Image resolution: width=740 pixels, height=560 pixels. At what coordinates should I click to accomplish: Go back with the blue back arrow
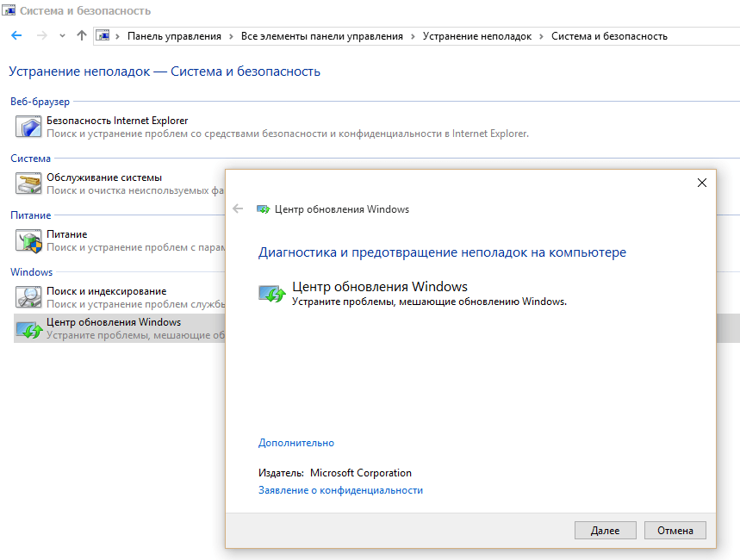[16, 35]
